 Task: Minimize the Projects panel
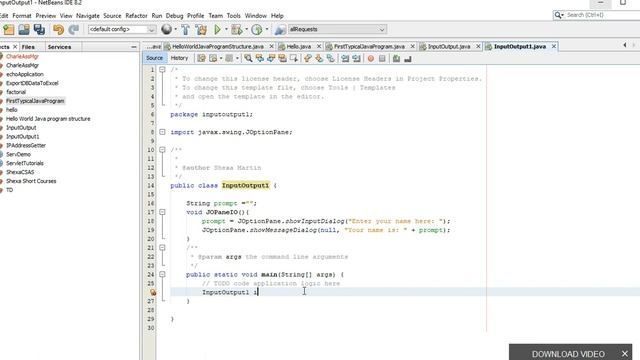coord(134,47)
